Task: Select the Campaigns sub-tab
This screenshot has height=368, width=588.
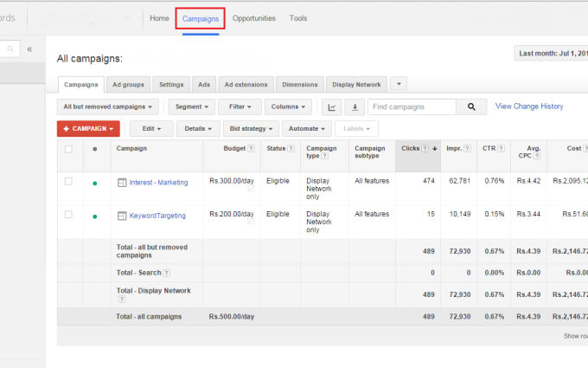Action: [81, 85]
